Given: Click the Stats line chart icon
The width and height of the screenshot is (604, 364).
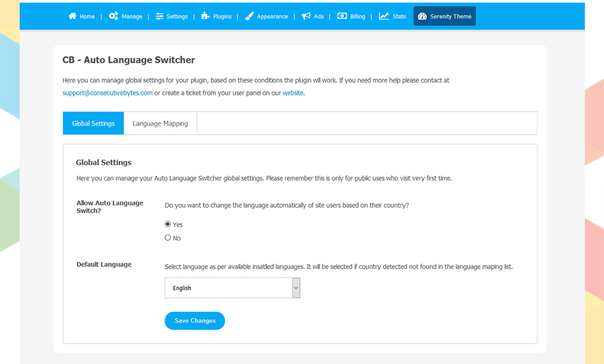Looking at the screenshot, I should [x=384, y=16].
